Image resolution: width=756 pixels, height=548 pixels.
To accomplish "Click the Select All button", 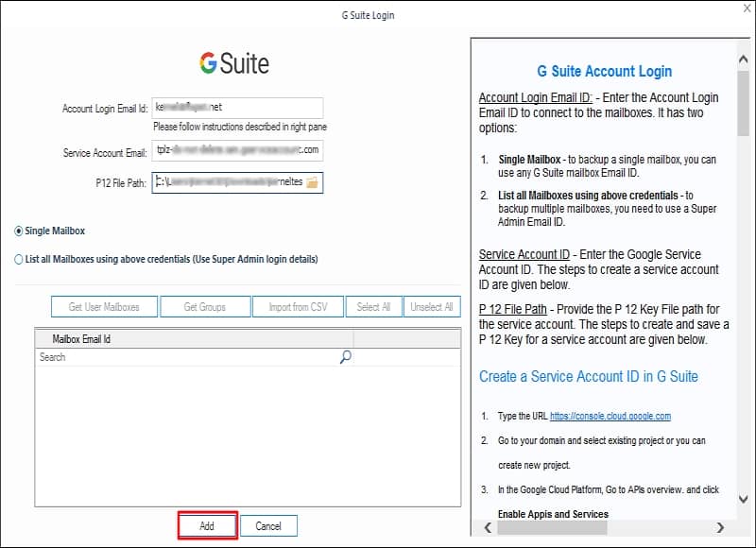I will (x=373, y=306).
